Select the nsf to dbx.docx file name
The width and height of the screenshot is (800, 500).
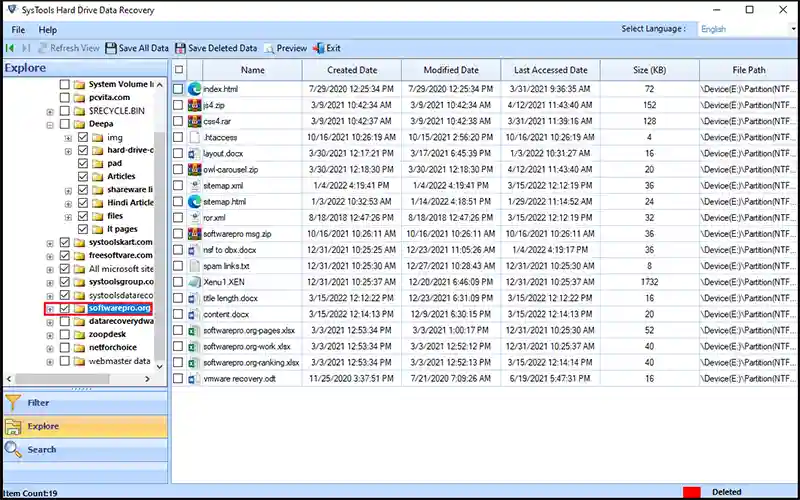pos(230,250)
